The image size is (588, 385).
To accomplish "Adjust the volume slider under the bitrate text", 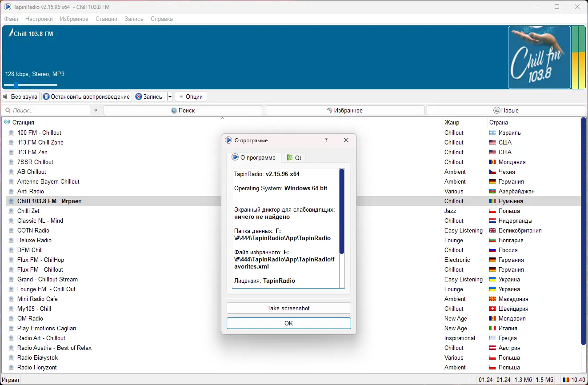I will (31, 84).
